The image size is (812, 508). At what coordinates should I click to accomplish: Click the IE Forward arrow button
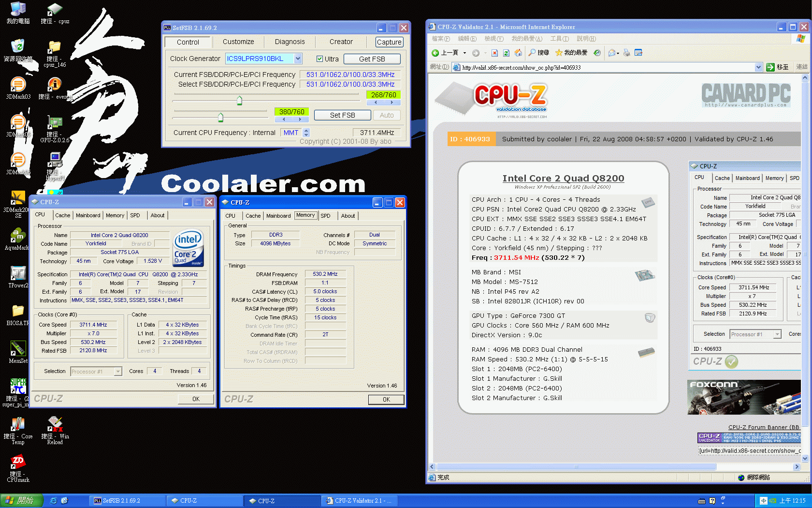[x=476, y=53]
